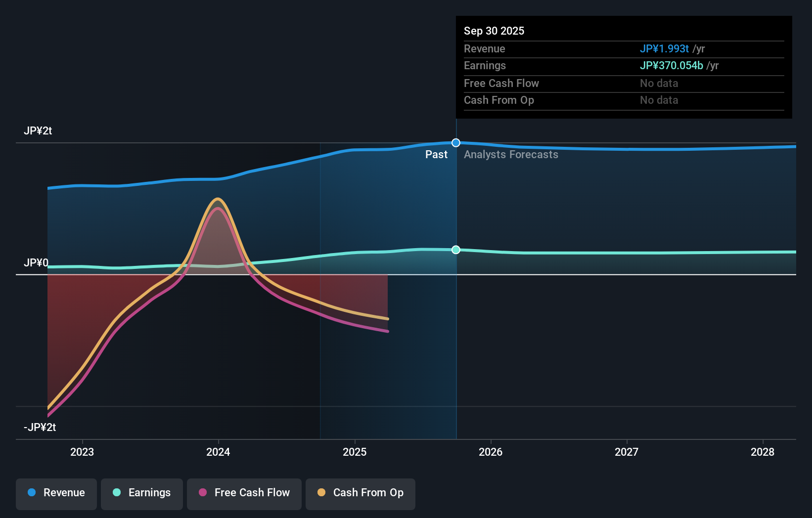Toggle the Free Cash Flow legend button
This screenshot has width=812, height=518.
[x=244, y=493]
